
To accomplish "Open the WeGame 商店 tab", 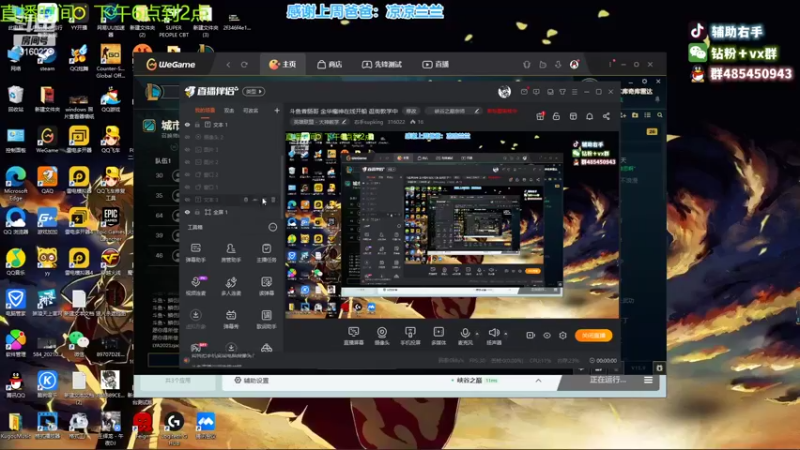I will pos(330,64).
